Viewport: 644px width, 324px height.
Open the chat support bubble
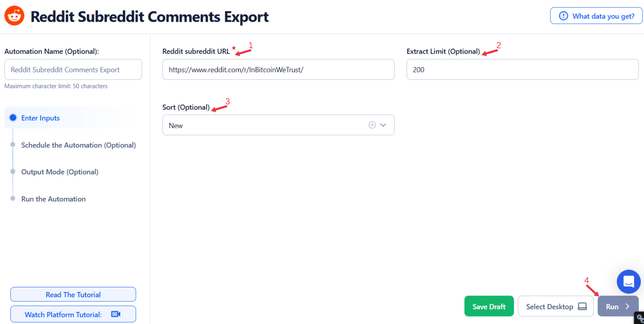pyautogui.click(x=628, y=281)
